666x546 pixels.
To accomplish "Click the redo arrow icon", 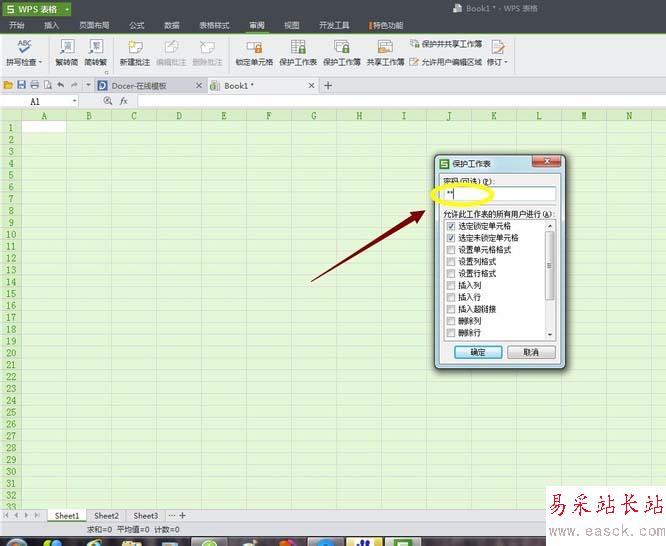I will tap(74, 85).
